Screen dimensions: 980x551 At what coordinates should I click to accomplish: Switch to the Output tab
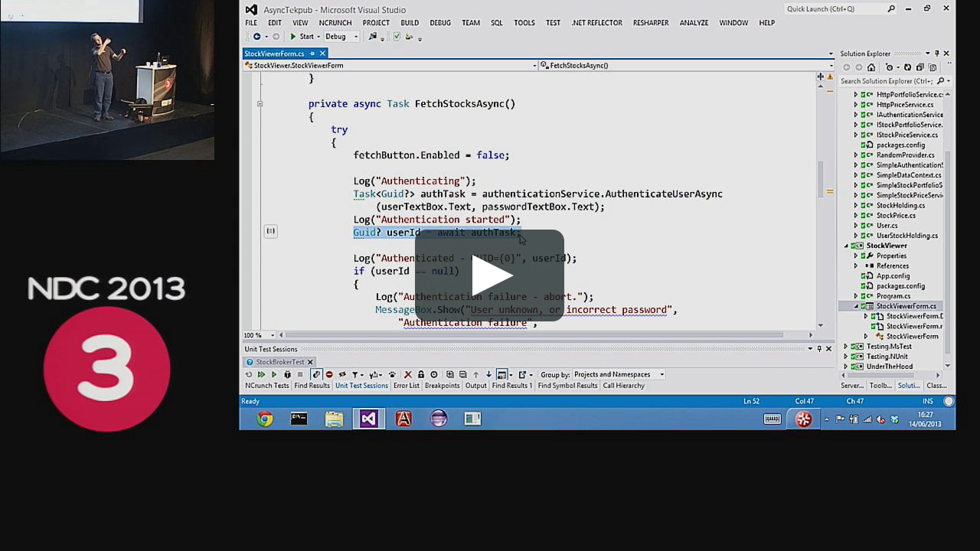click(476, 386)
